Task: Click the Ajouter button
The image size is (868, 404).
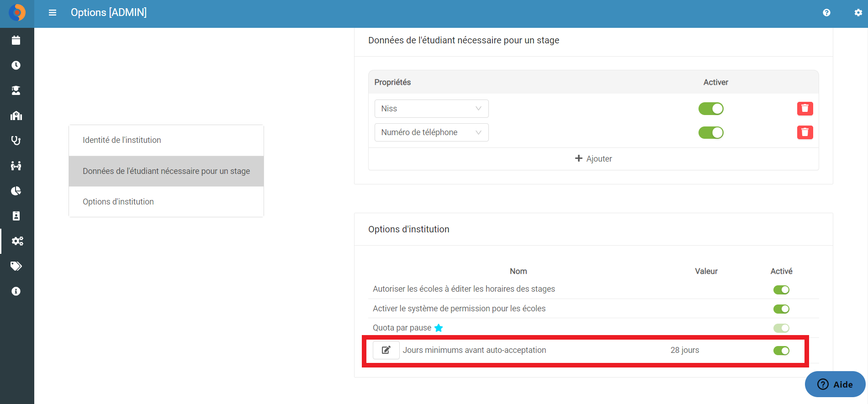Action: coord(593,158)
